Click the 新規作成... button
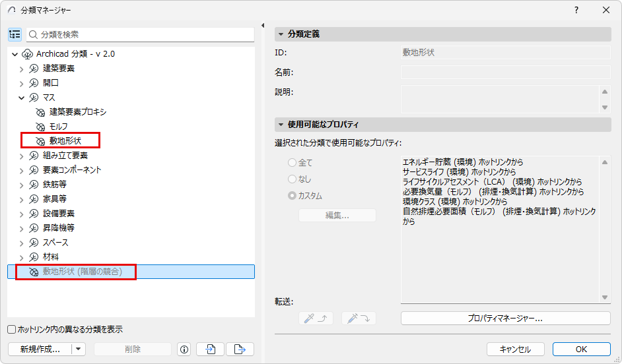Image resolution: width=622 pixels, height=364 pixels. pyautogui.click(x=40, y=349)
